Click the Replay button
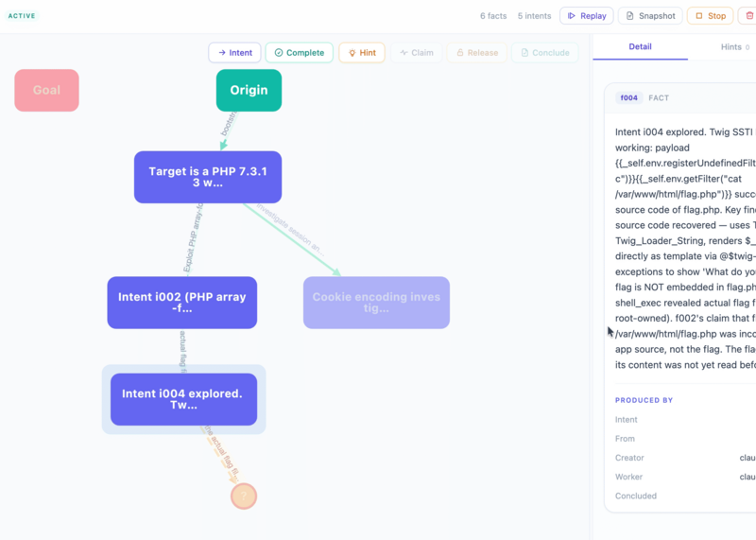This screenshot has width=756, height=540. point(586,16)
